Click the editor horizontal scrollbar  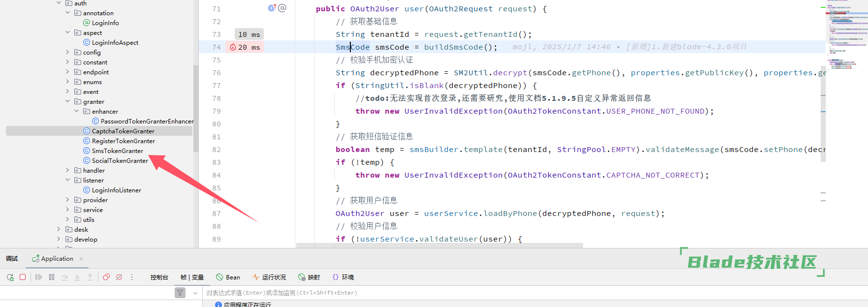click(x=439, y=246)
